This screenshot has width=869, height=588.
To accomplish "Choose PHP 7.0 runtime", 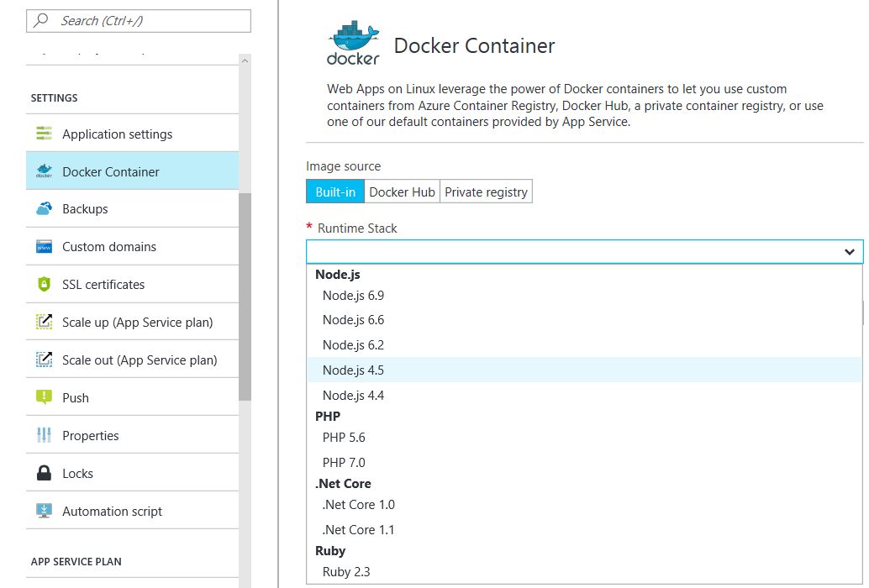I will [584, 462].
